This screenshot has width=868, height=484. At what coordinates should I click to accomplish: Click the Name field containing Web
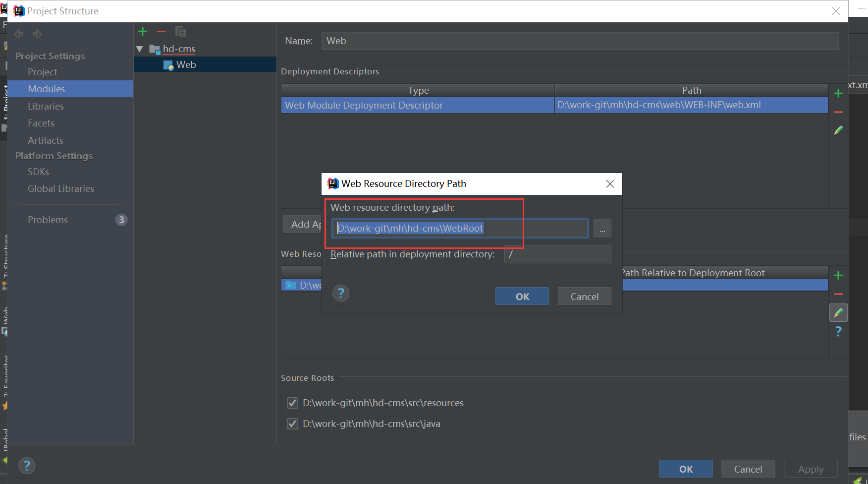coord(580,41)
